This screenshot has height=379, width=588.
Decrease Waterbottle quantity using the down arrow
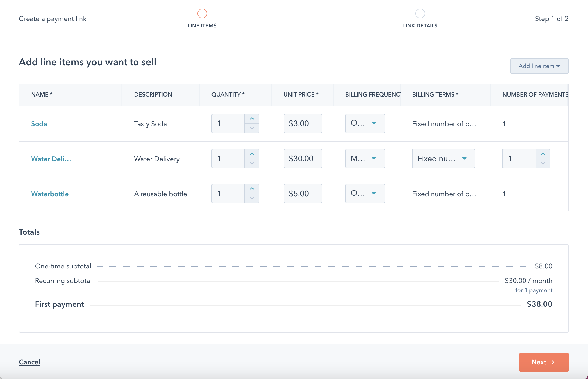pyautogui.click(x=252, y=199)
